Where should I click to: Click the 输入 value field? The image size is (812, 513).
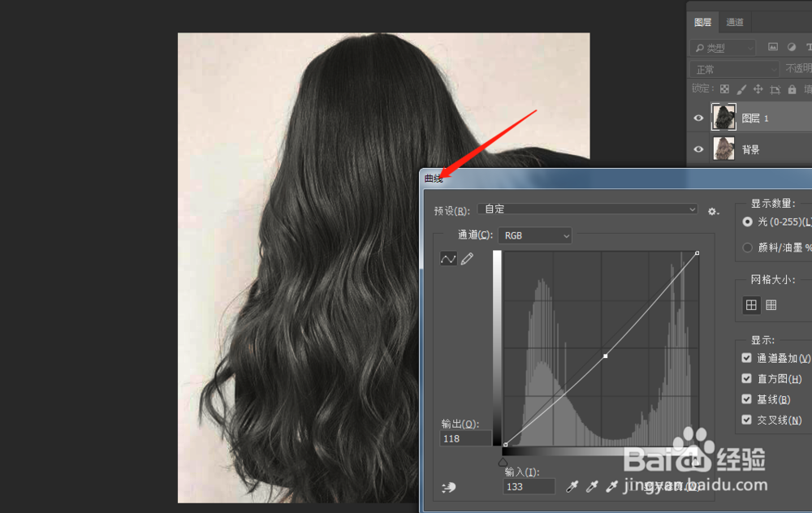[x=529, y=486]
